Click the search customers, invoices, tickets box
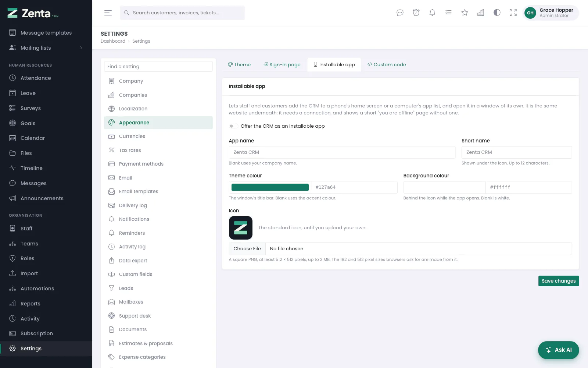 [x=182, y=13]
